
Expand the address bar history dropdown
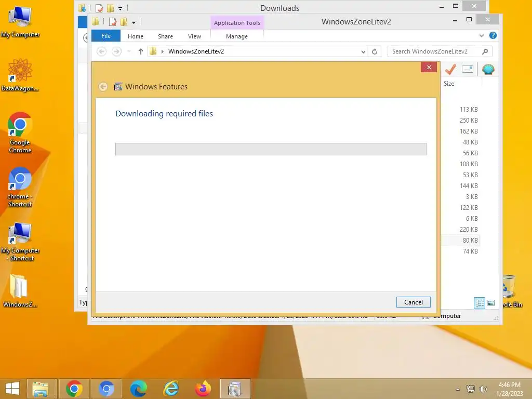363,51
